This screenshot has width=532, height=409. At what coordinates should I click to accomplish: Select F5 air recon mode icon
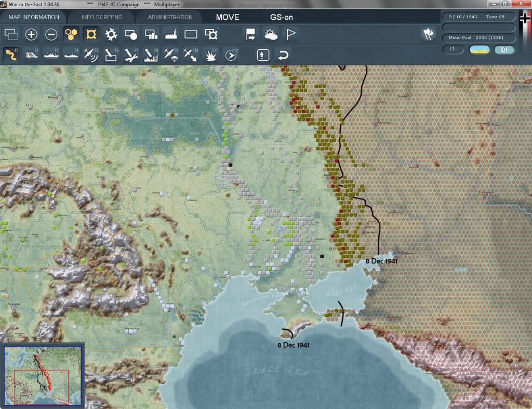91,55
